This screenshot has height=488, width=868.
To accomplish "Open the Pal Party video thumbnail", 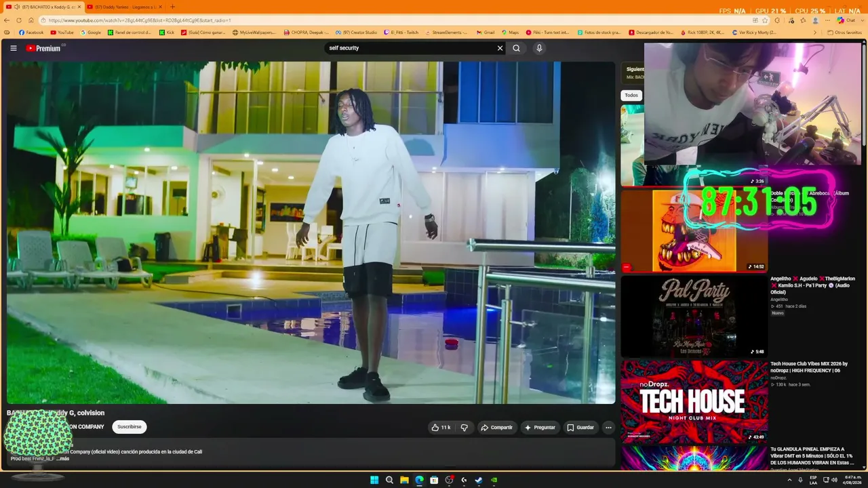I will tap(694, 317).
